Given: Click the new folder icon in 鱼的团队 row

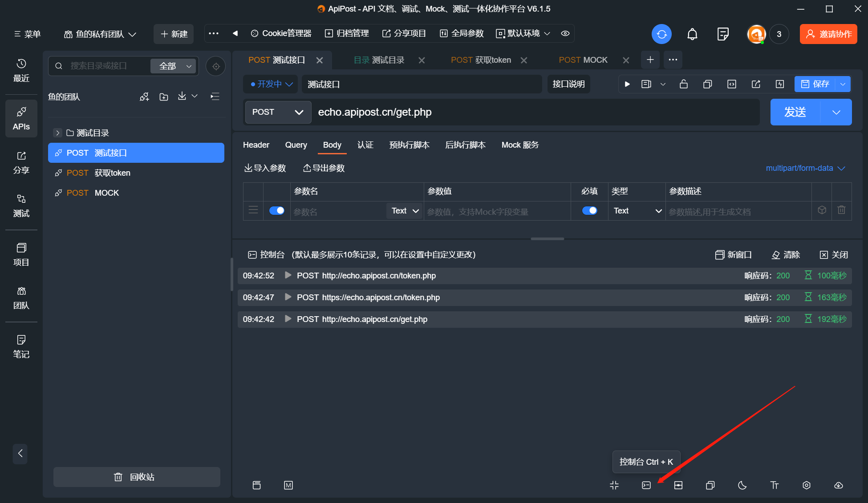Looking at the screenshot, I should [164, 97].
